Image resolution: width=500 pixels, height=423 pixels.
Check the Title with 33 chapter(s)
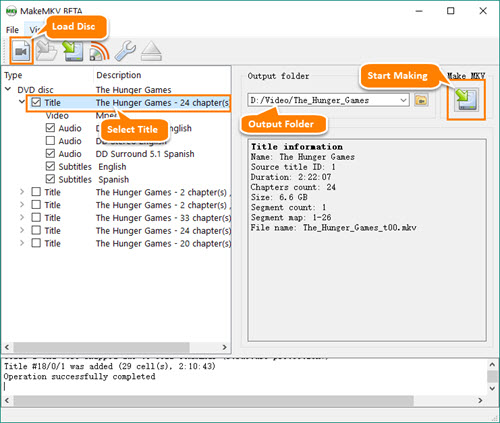click(x=36, y=218)
